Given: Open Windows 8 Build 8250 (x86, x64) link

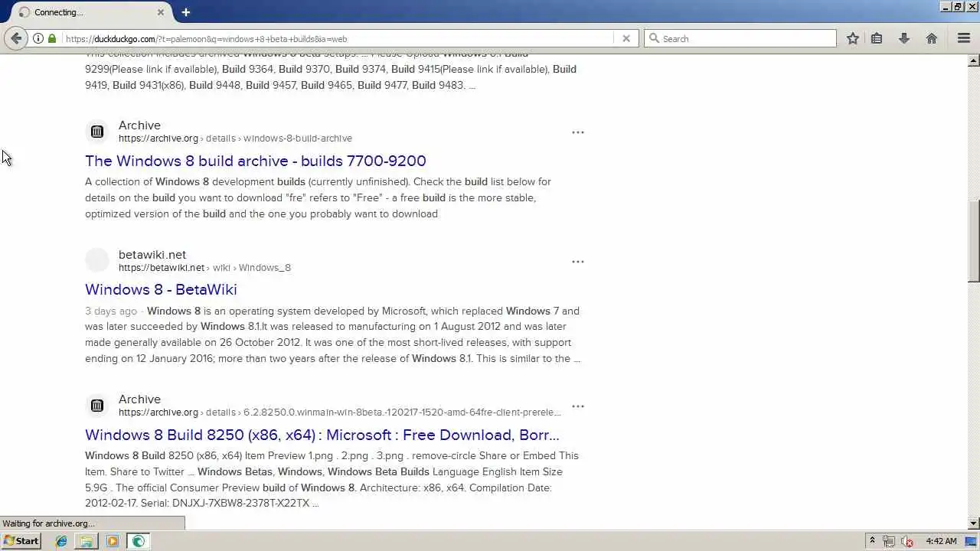Looking at the screenshot, I should 322,435.
